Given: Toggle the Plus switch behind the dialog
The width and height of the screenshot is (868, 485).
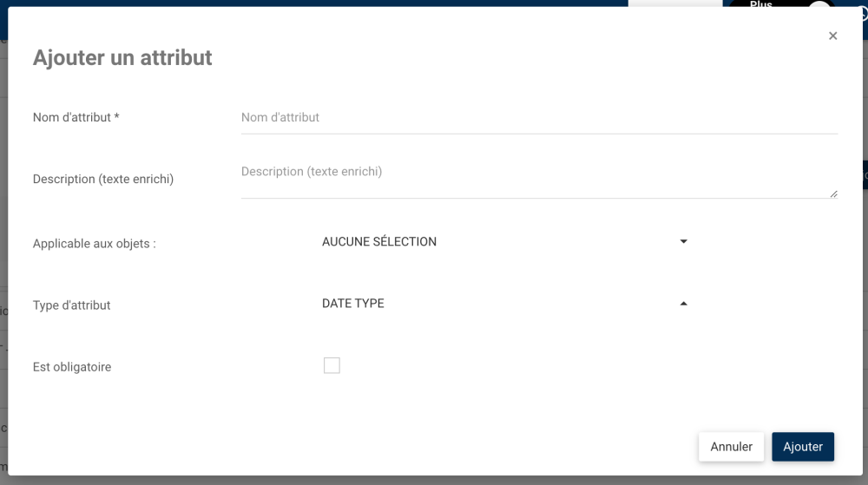Looking at the screenshot, I should [x=819, y=5].
